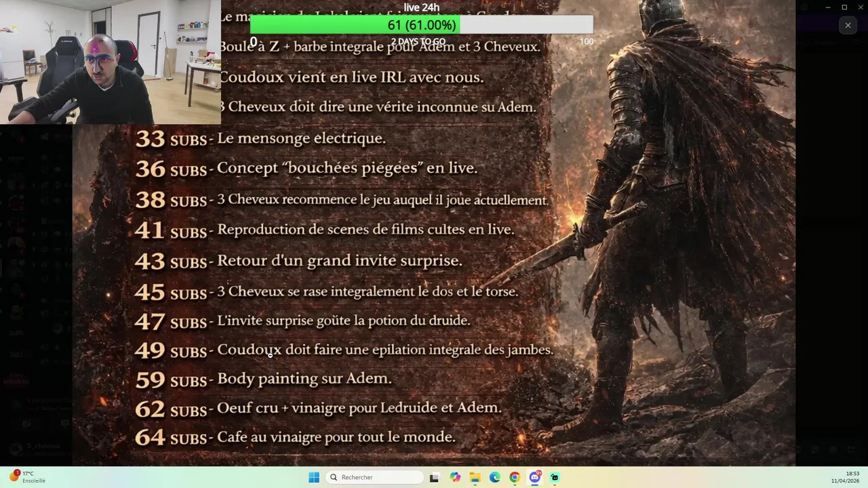Image resolution: width=868 pixels, height=488 pixels.
Task: Click 'Cafe au vinaigre pour tout le monde'
Action: [295, 437]
